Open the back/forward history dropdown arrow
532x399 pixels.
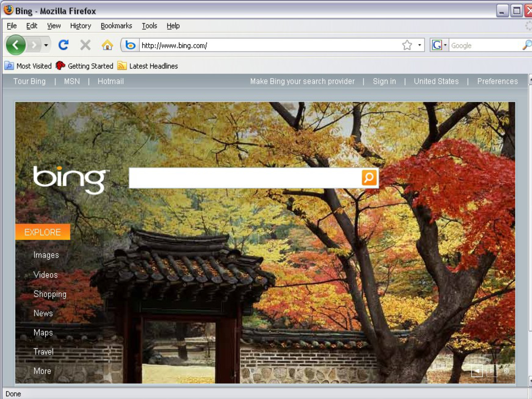(x=46, y=45)
